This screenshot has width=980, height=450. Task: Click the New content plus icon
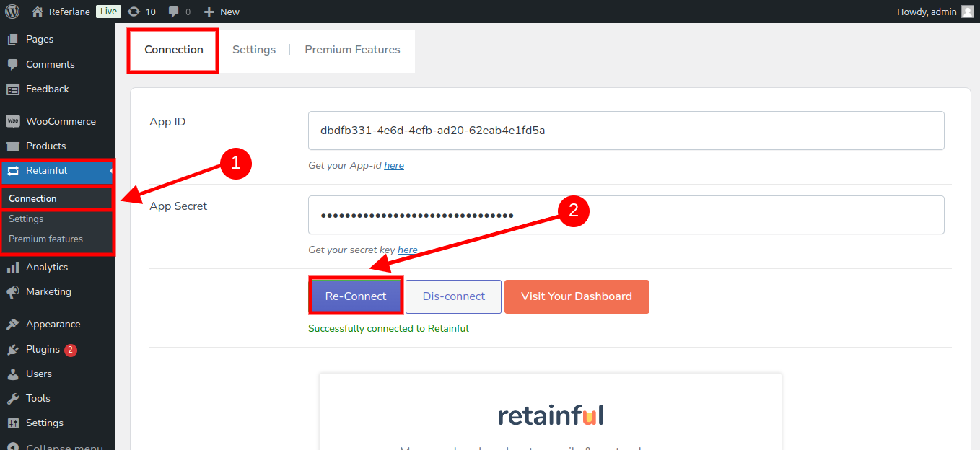[x=209, y=12]
